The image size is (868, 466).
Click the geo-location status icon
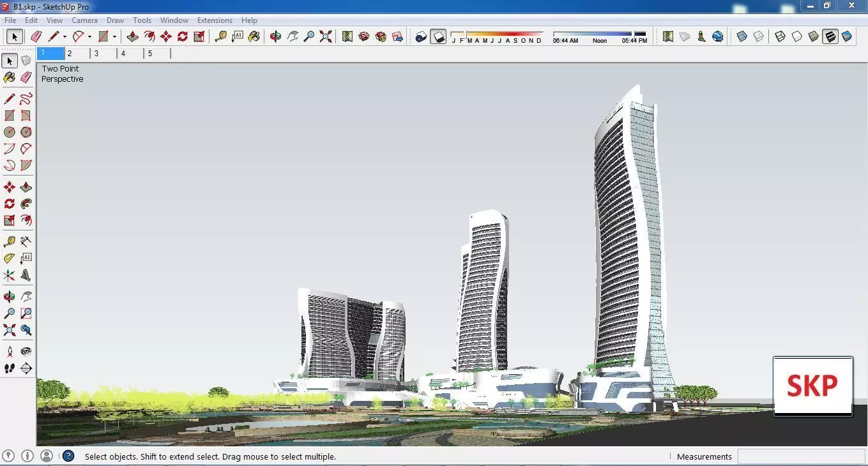pyautogui.click(x=8, y=456)
